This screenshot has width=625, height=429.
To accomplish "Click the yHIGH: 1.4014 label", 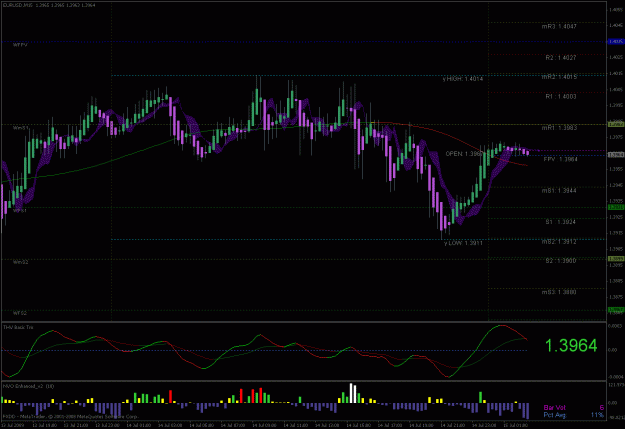I will point(462,79).
